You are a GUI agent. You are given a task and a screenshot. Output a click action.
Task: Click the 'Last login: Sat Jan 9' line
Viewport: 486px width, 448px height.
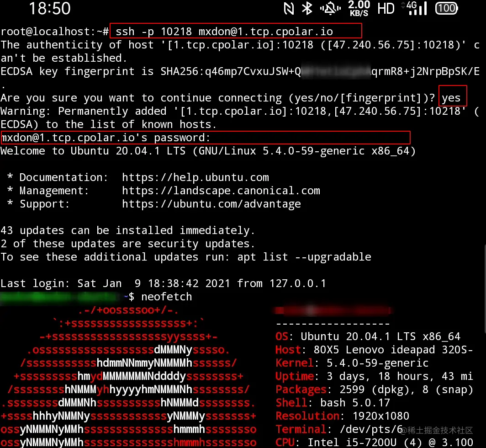(x=164, y=283)
